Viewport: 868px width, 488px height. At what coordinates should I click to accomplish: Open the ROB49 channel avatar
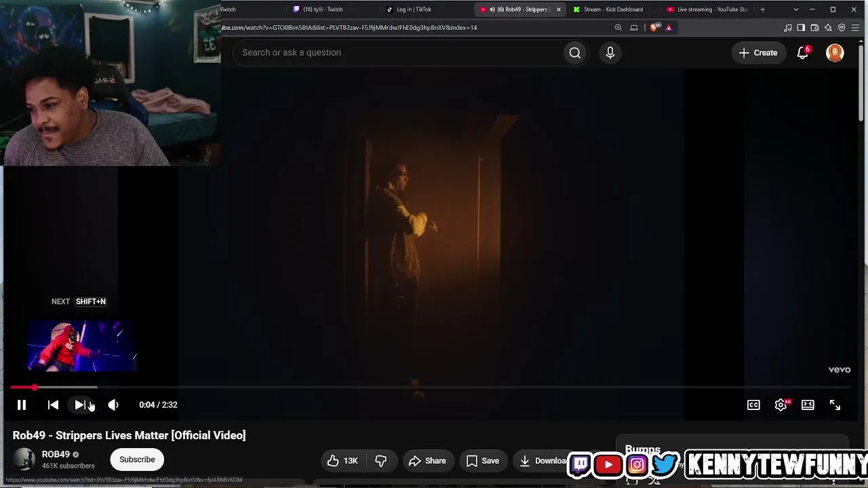click(24, 460)
